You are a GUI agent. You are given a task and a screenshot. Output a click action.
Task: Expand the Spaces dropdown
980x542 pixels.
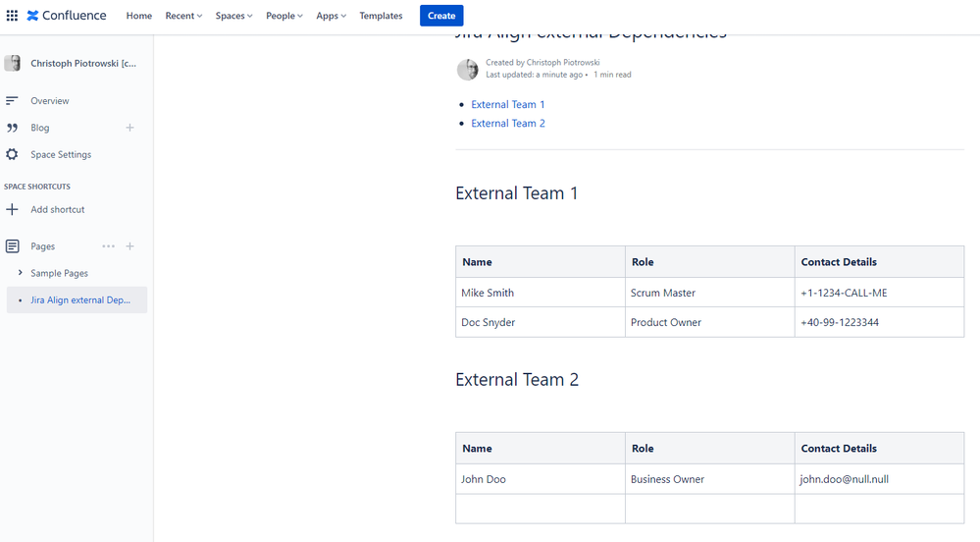[x=233, y=16]
